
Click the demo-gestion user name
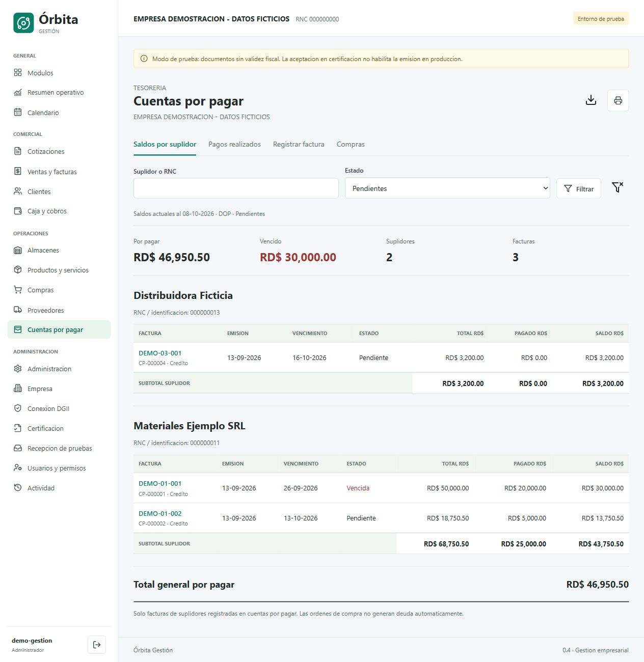(32, 641)
